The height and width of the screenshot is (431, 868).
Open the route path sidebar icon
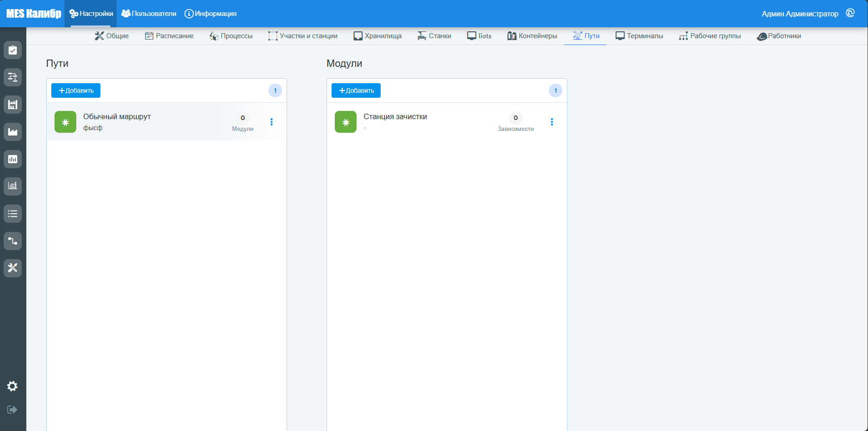[x=13, y=241]
